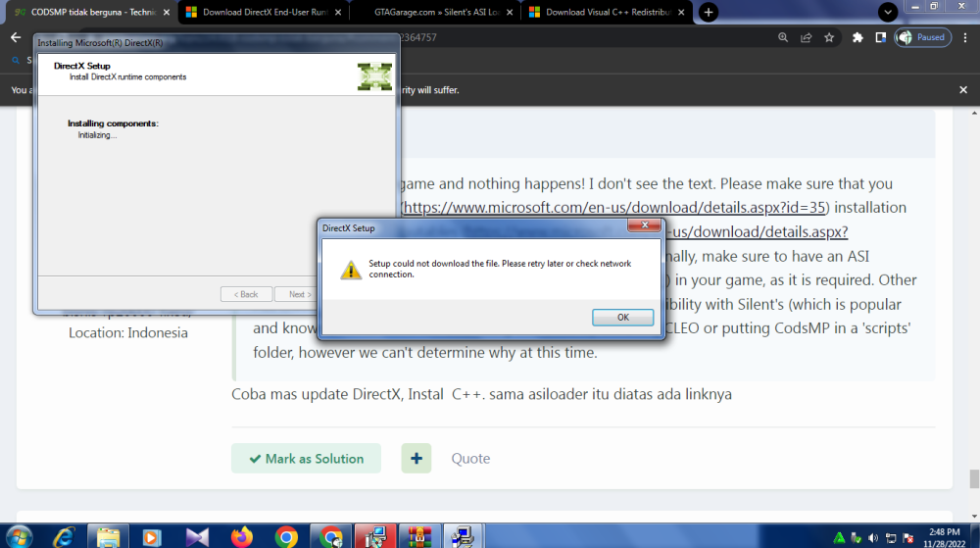980x548 pixels.
Task: Click the green plus multi-quote button
Action: click(x=416, y=458)
